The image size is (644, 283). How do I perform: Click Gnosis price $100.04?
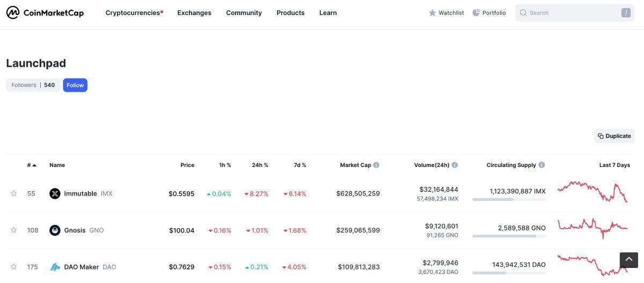pyautogui.click(x=181, y=230)
